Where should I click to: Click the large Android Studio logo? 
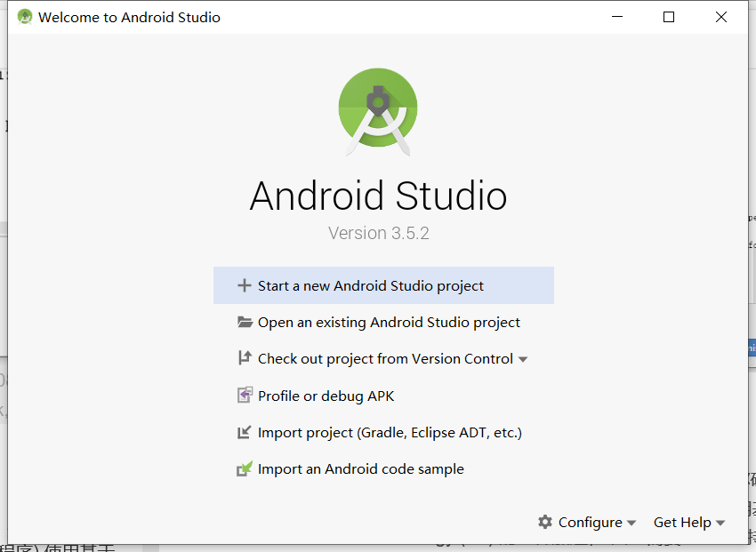pyautogui.click(x=378, y=112)
